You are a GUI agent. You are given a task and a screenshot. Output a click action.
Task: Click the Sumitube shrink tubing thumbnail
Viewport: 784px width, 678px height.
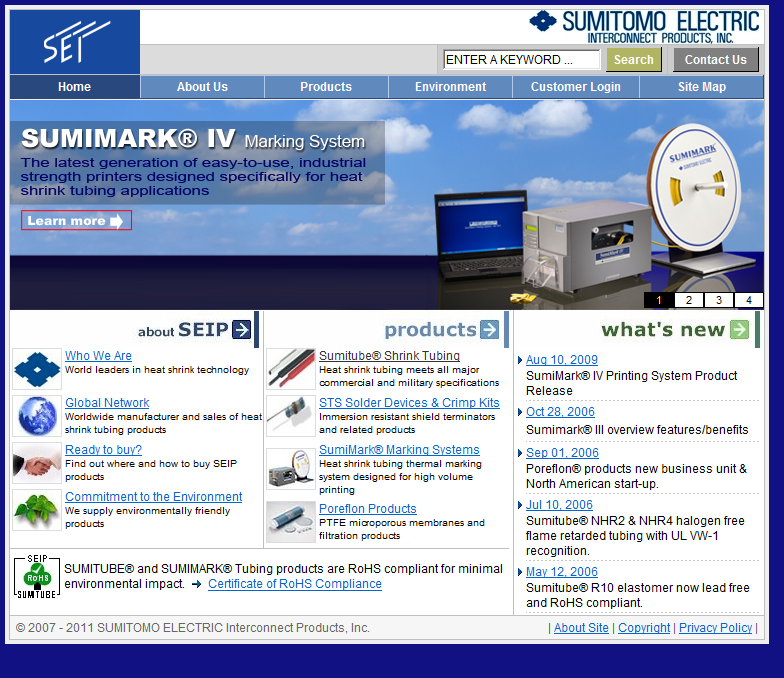[291, 369]
